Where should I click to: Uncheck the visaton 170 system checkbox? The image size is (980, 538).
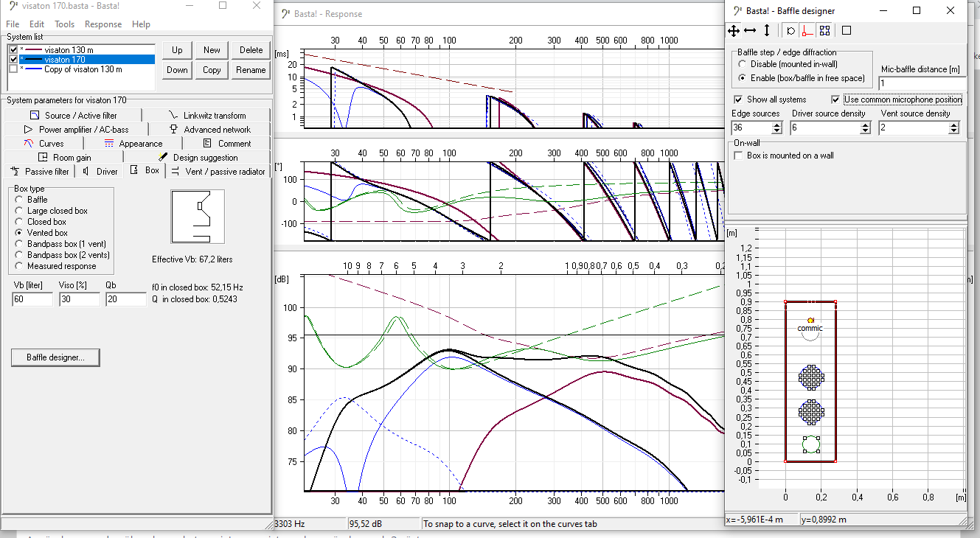[13, 60]
